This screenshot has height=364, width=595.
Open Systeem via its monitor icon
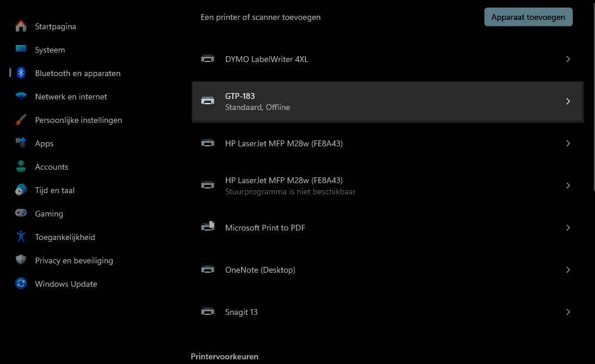tap(21, 50)
